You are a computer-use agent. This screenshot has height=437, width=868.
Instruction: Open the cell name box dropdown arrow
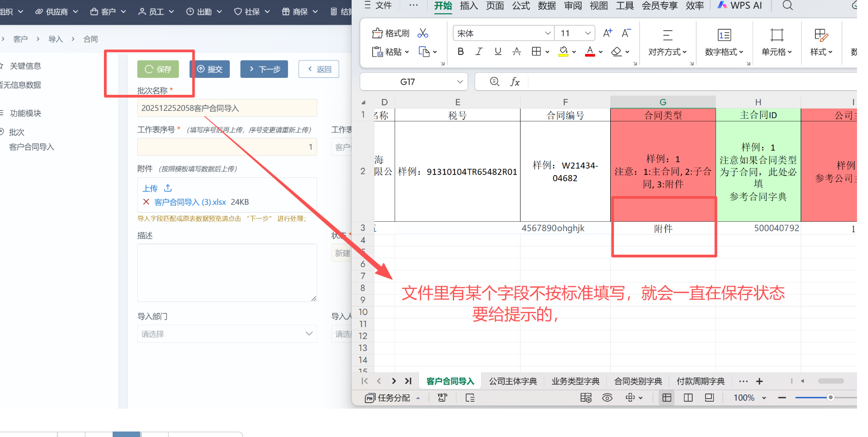point(460,82)
